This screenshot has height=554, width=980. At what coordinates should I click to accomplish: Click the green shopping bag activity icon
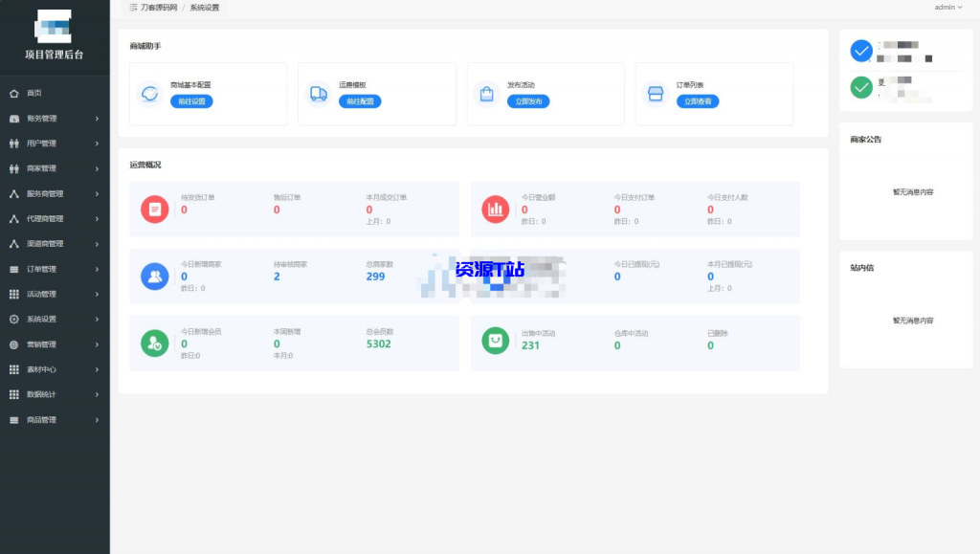496,341
